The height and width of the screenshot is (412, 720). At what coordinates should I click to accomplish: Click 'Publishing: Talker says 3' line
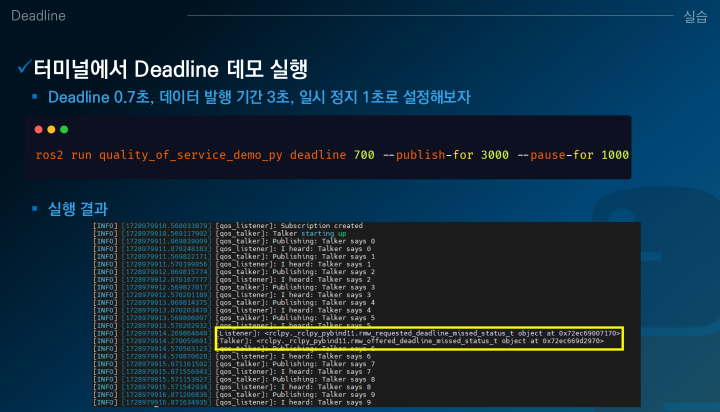(x=234, y=287)
